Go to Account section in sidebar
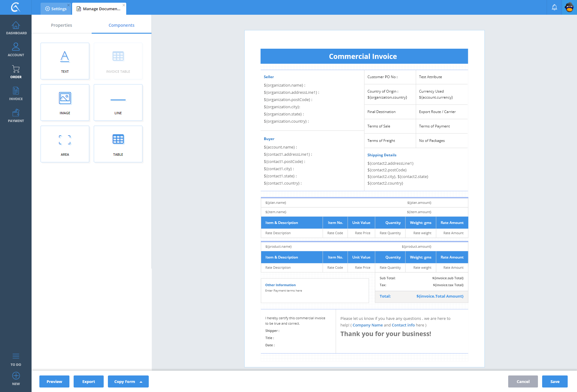 16,50
